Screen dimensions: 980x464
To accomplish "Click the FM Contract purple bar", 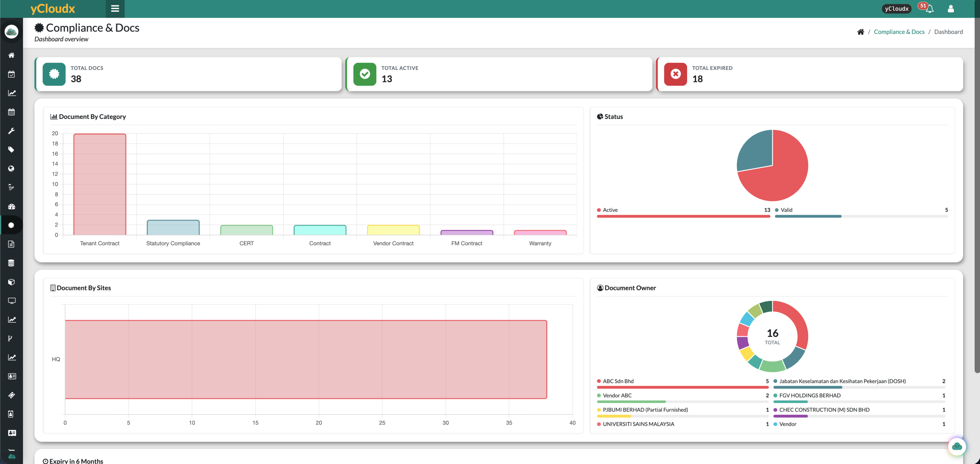I will click(x=467, y=233).
